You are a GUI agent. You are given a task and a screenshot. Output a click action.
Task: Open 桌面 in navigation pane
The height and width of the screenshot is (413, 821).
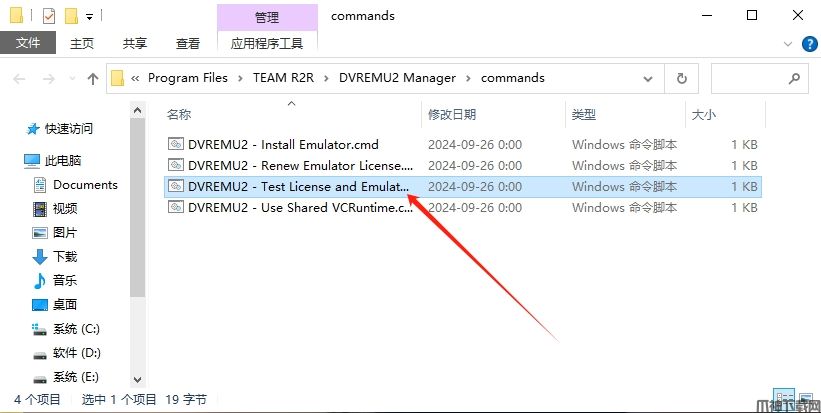point(55,305)
